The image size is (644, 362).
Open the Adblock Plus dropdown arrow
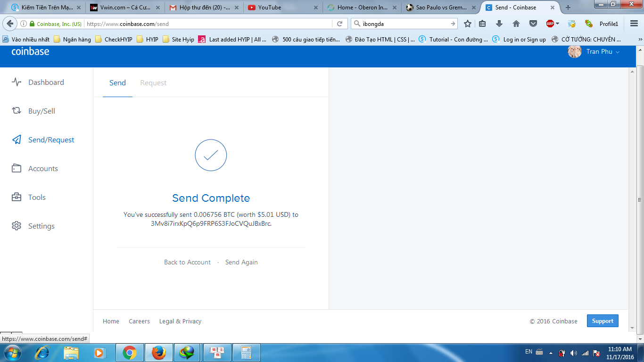[557, 24]
